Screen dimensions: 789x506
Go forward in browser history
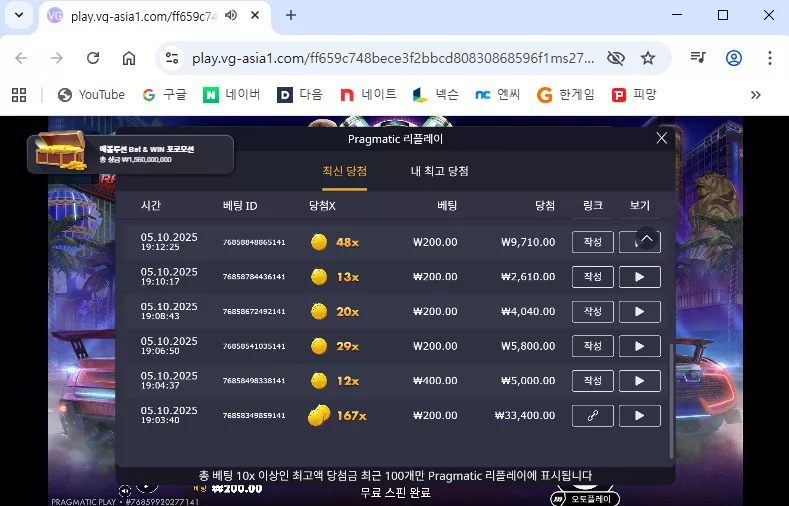[x=57, y=58]
